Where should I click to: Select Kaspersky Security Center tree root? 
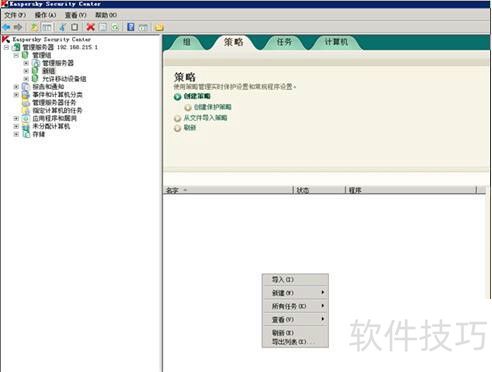[51, 39]
